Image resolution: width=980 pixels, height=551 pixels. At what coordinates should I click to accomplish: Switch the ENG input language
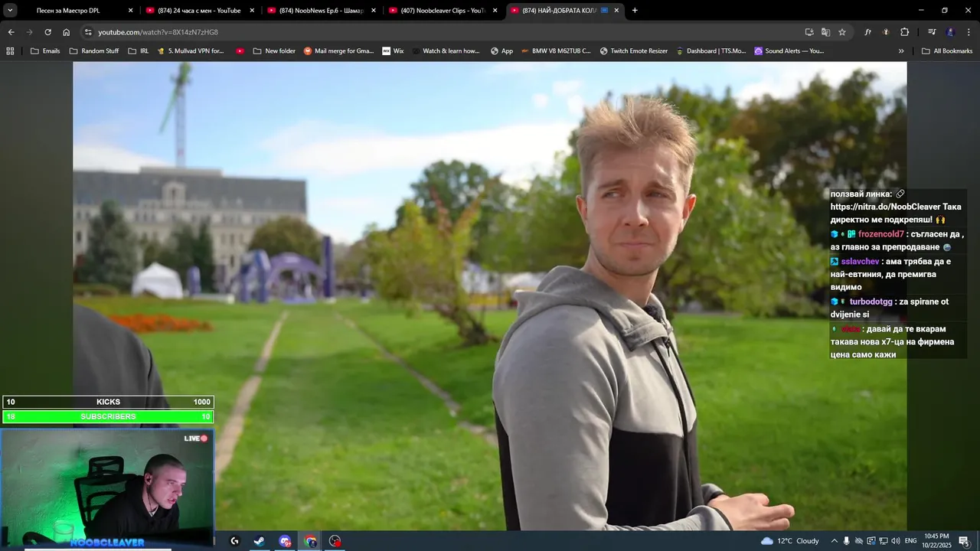pos(910,541)
